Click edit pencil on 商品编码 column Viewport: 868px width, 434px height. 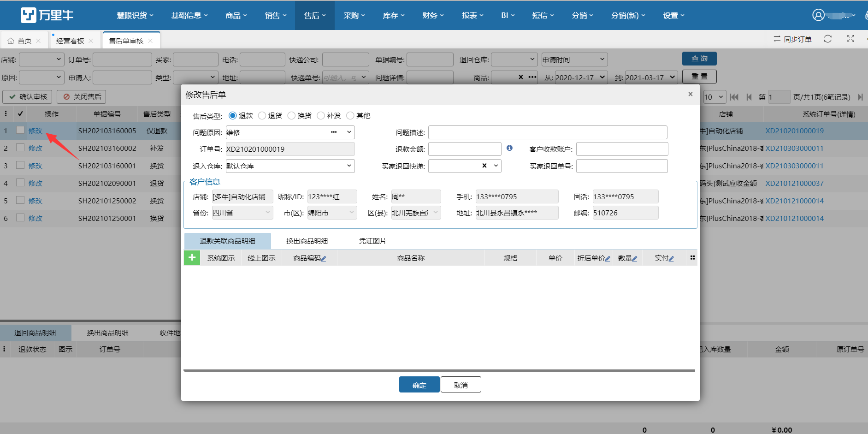pyautogui.click(x=324, y=259)
